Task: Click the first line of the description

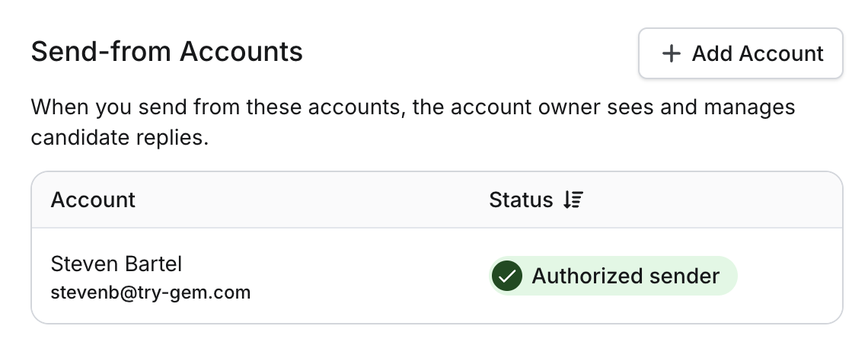Action: click(x=413, y=107)
